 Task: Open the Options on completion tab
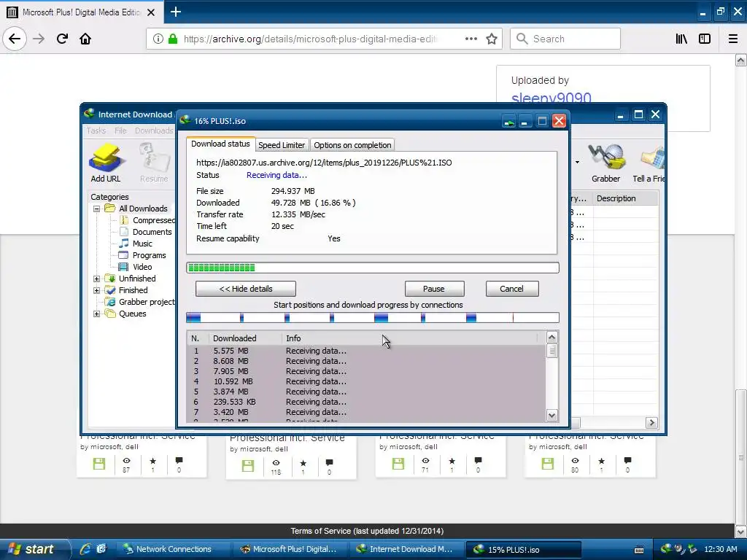click(x=352, y=145)
